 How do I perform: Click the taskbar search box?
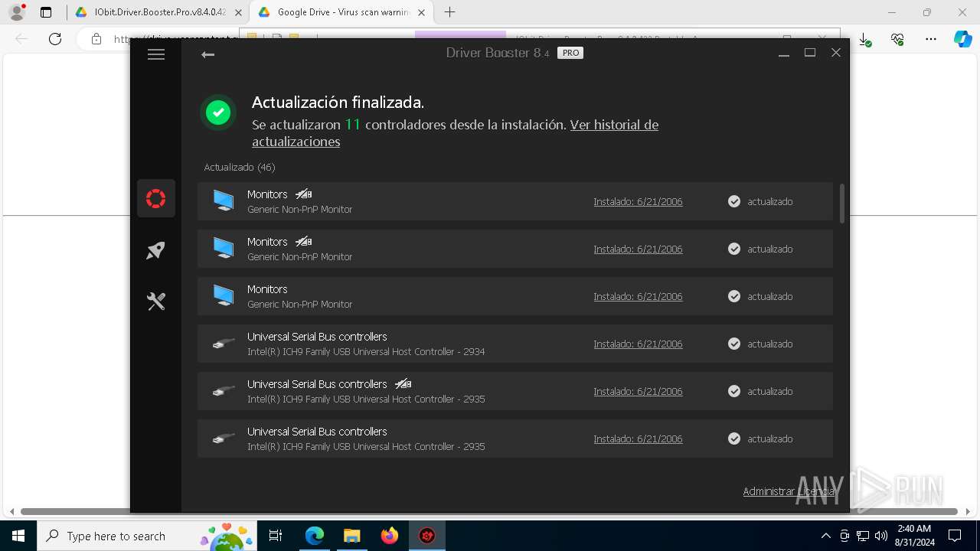pyautogui.click(x=145, y=536)
